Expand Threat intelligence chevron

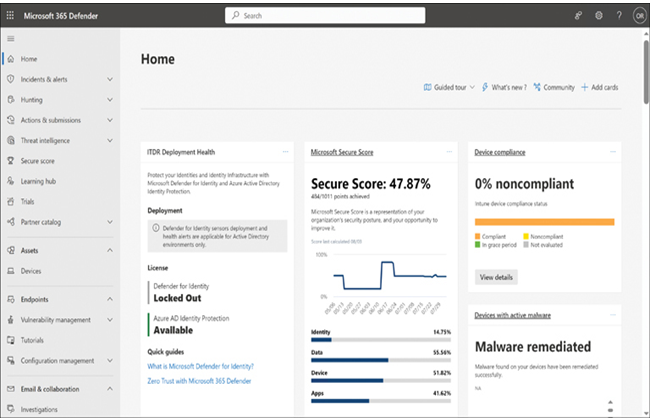pos(110,140)
